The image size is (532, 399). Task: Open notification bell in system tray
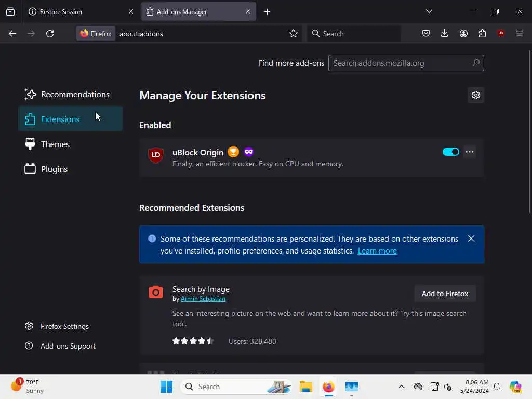[497, 387]
